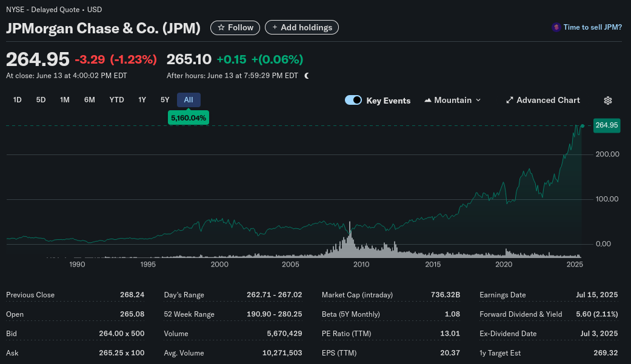Click the Bid value 264.00 x 500
This screenshot has width=631, height=364.
[x=121, y=334]
